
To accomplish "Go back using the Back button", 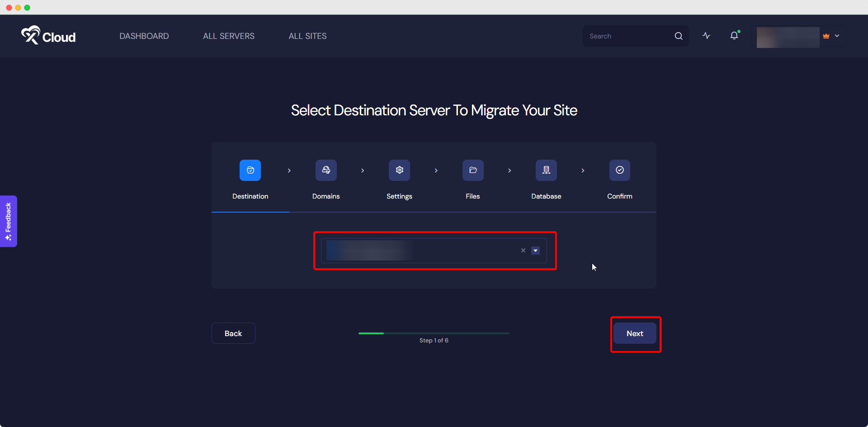I will 233,333.
